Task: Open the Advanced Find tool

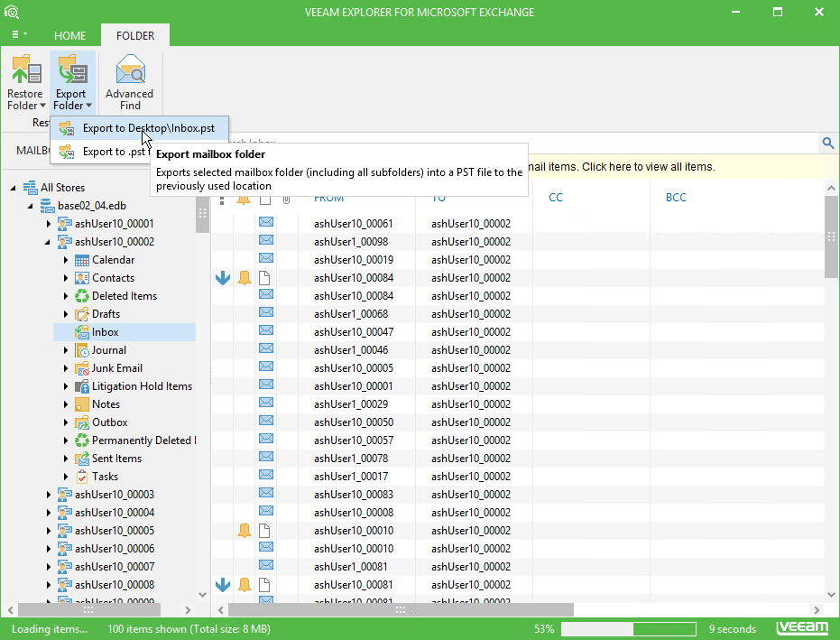Action: click(x=130, y=82)
